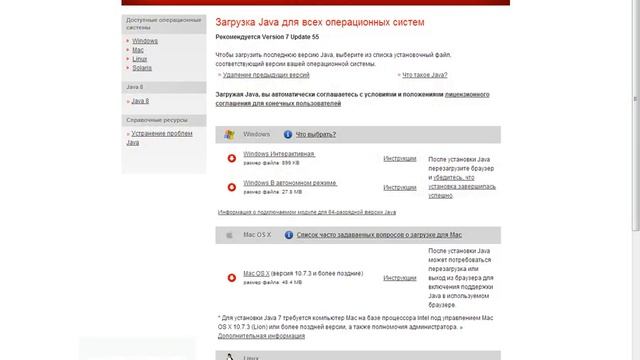Click the Windows offline mode download icon
This screenshot has width=640, height=360.
[x=231, y=187]
